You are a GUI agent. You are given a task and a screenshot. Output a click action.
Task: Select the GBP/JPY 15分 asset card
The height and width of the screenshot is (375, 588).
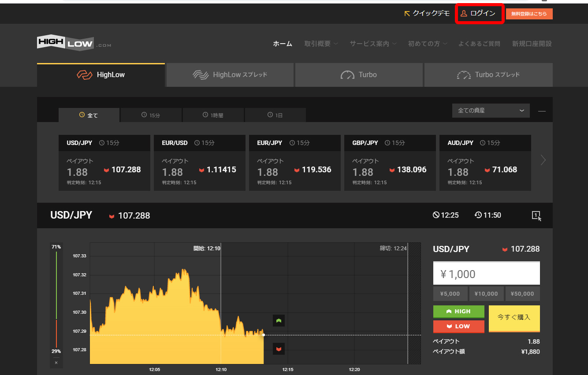click(x=390, y=163)
